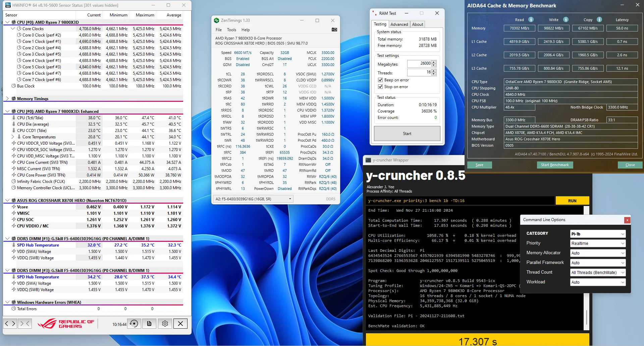This screenshot has height=346, width=644.
Task: Close the Command Line Options panel
Action: pos(627,220)
